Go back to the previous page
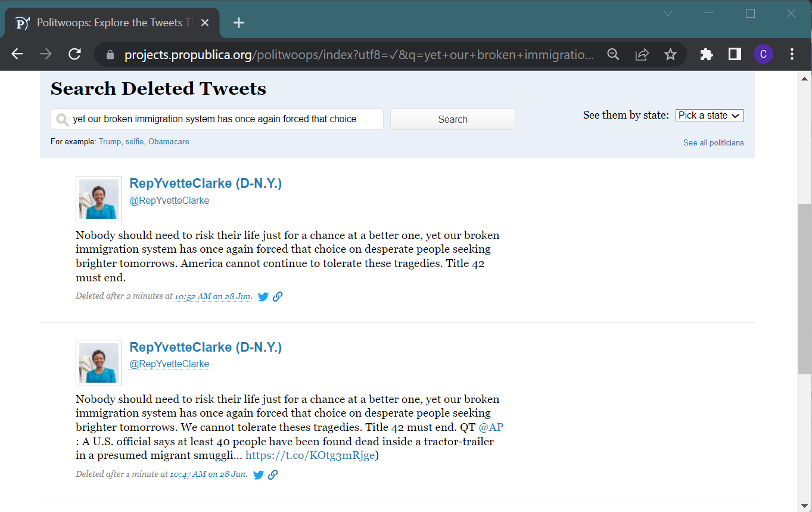 (17, 54)
